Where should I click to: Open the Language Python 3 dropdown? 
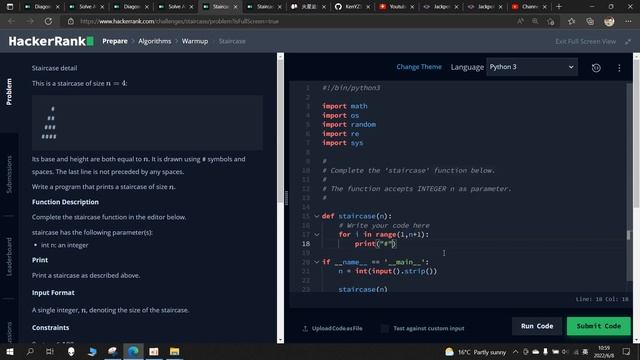tap(532, 67)
